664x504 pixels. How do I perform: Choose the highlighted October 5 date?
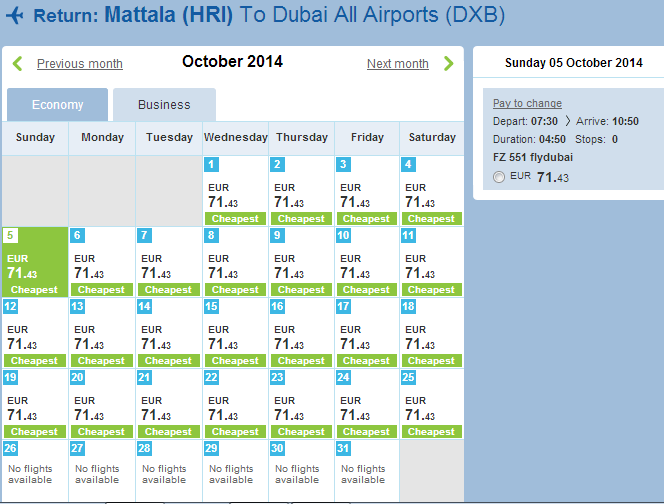35,262
